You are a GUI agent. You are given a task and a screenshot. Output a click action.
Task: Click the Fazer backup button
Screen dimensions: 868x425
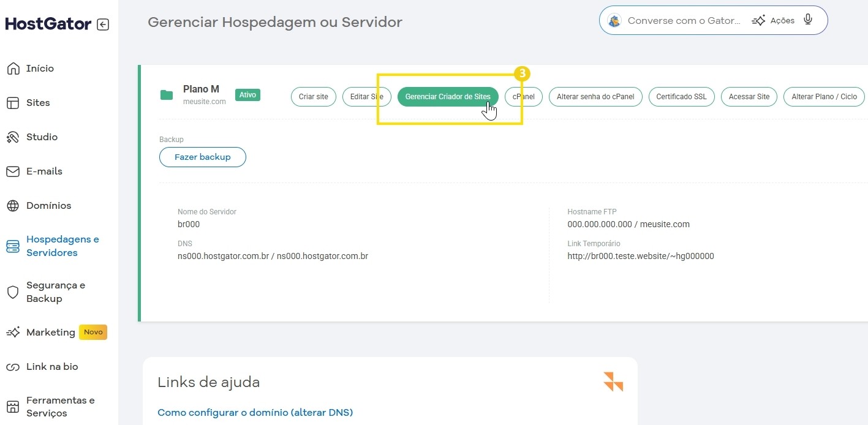pos(203,157)
